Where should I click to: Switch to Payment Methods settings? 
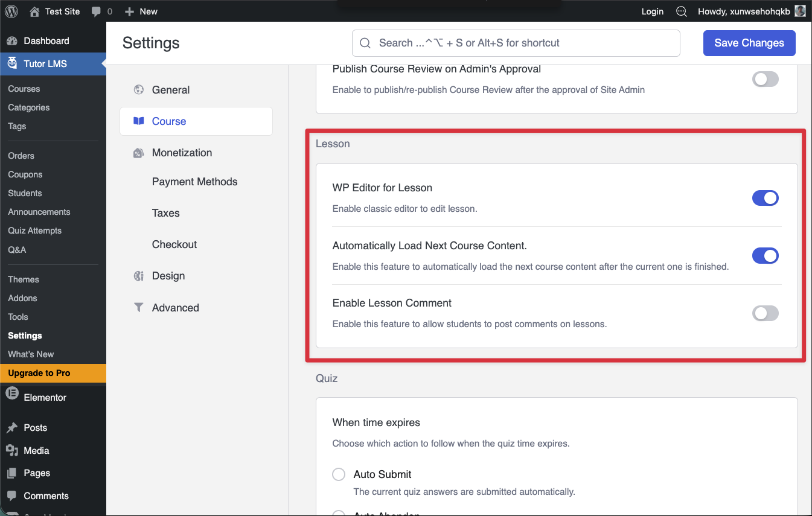coord(194,182)
